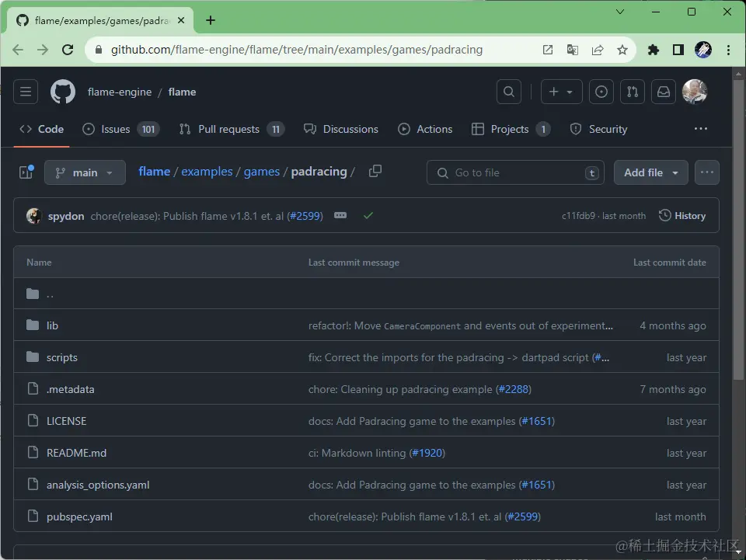Go to games folder in breadcrumb

(262, 172)
